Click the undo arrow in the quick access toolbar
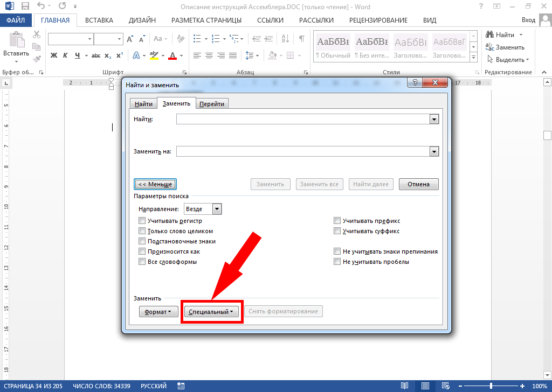552x392 pixels. 41,6
